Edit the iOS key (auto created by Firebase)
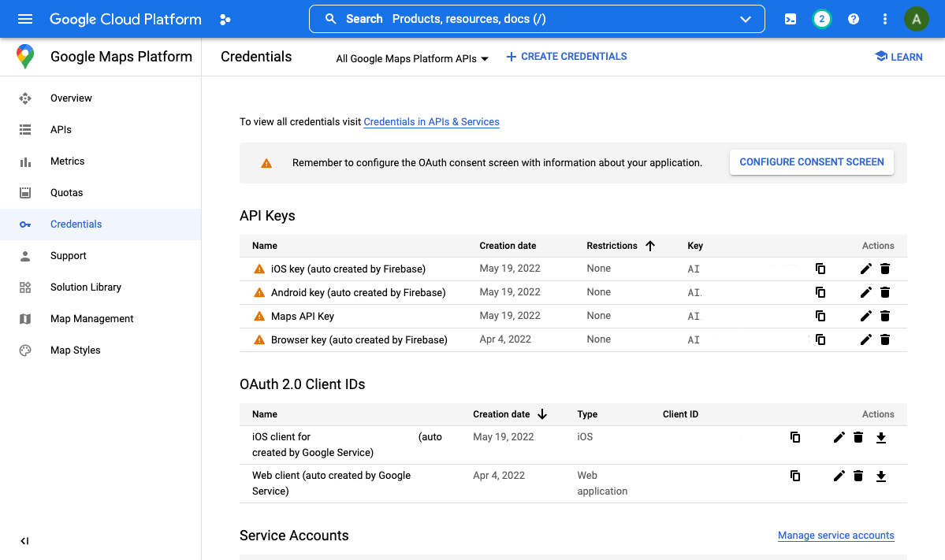Screen dimensions: 945x560 click(866, 269)
